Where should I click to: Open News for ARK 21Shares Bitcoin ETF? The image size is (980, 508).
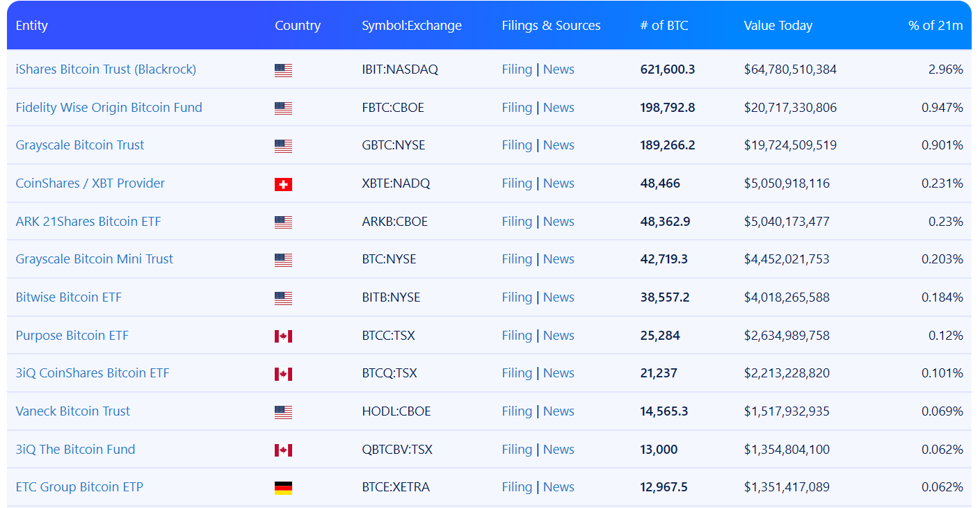point(559,222)
